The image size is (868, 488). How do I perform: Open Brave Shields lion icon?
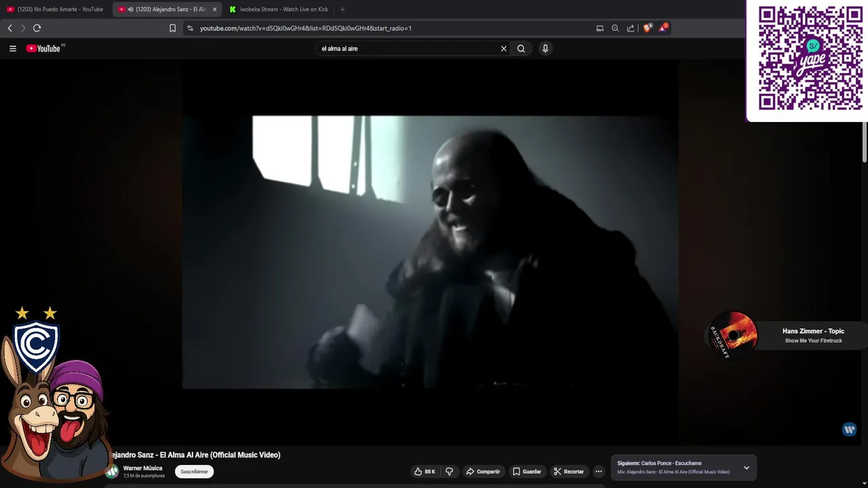tap(647, 28)
